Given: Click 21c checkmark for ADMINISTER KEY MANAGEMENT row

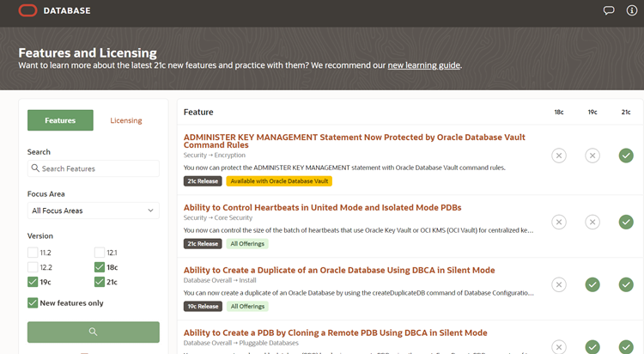Looking at the screenshot, I should coord(626,156).
